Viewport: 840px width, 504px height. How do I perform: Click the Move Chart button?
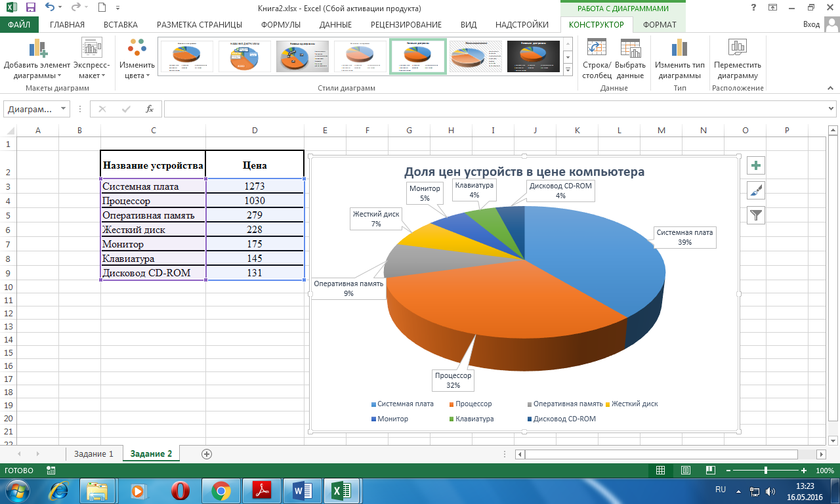(x=738, y=58)
